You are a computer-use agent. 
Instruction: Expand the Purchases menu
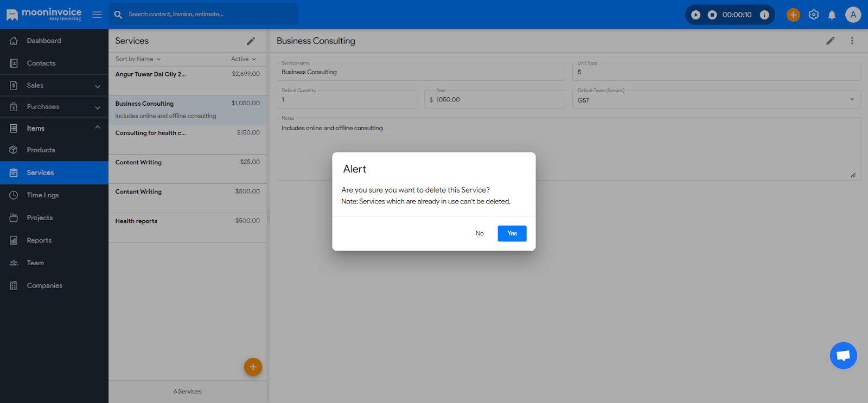54,107
